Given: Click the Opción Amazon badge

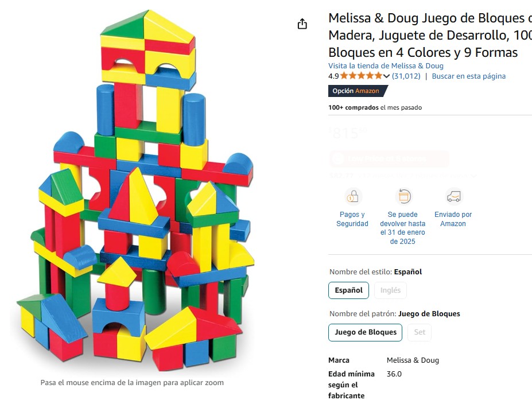Looking at the screenshot, I should pyautogui.click(x=358, y=91).
